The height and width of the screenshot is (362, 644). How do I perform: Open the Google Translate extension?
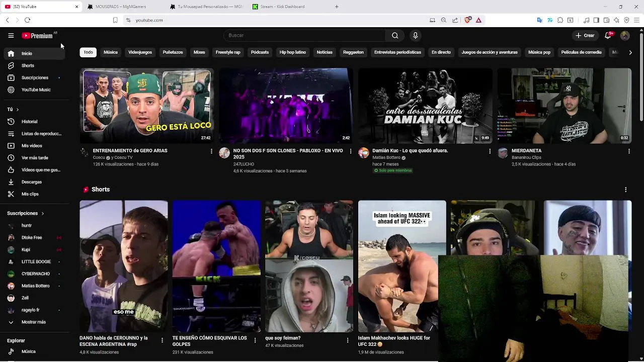pyautogui.click(x=539, y=20)
